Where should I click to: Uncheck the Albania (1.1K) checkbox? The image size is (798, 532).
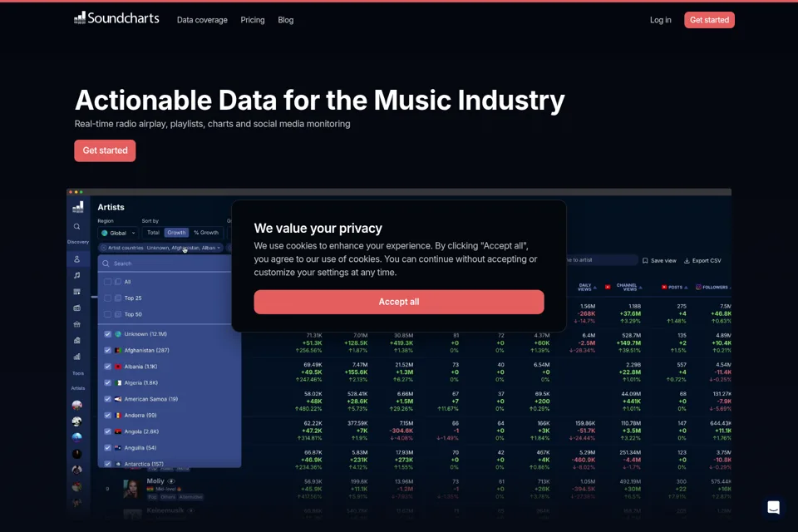click(x=107, y=367)
